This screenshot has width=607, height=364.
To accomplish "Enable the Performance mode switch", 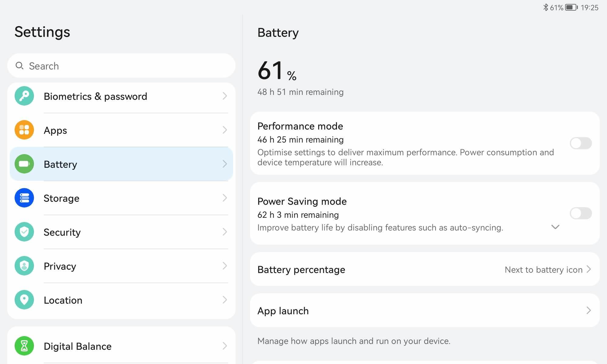I will [x=581, y=143].
